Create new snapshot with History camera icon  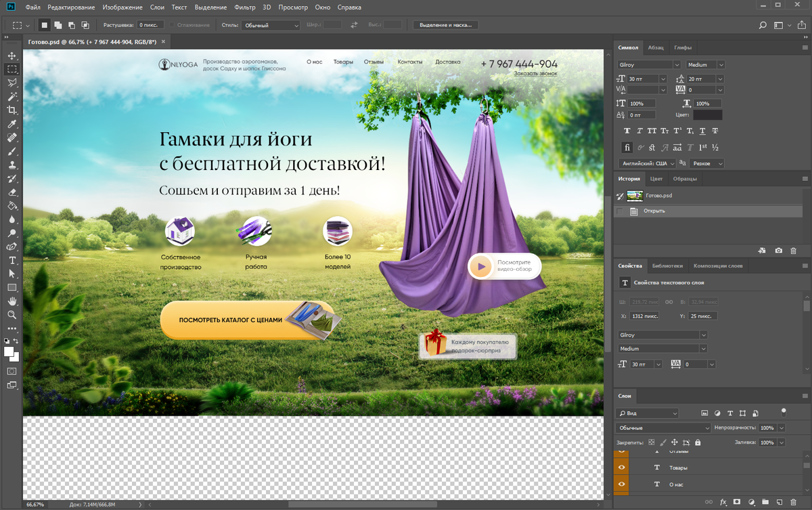(778, 251)
